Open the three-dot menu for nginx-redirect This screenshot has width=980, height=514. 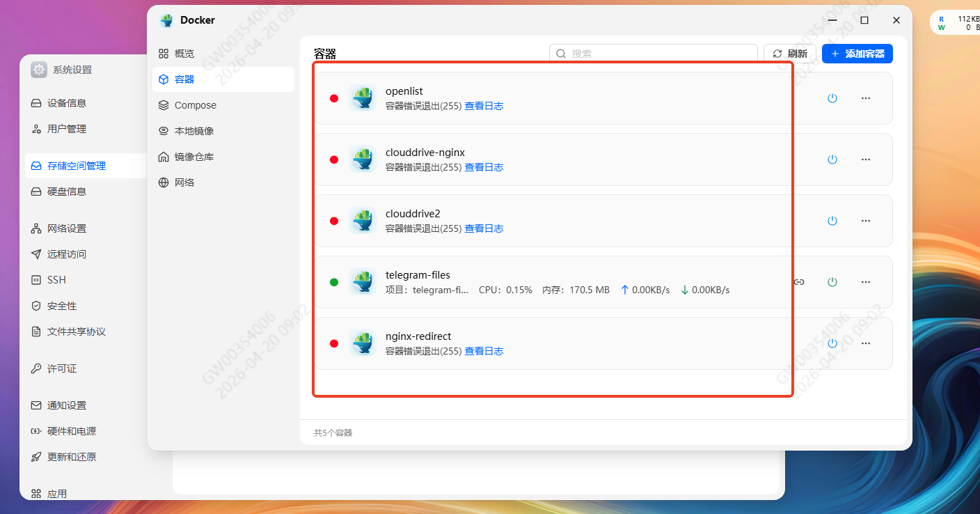(866, 343)
